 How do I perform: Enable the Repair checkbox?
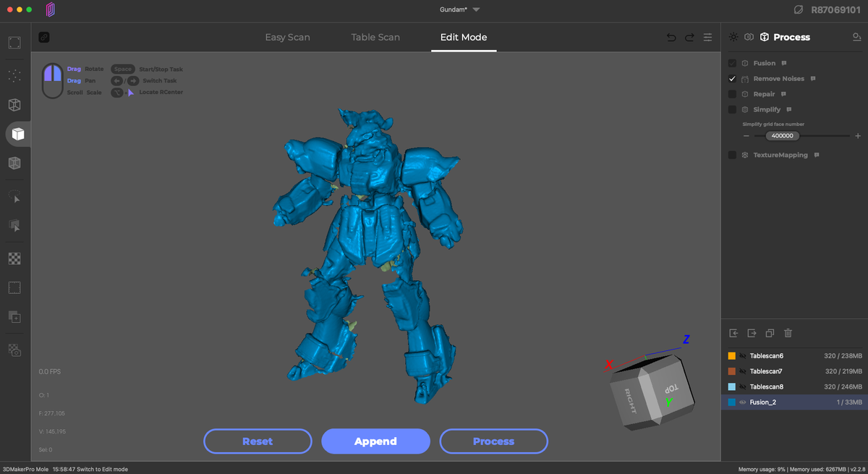732,94
